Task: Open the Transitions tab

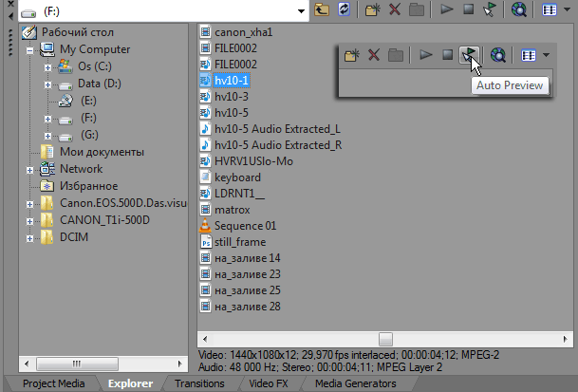Action: pyautogui.click(x=199, y=383)
